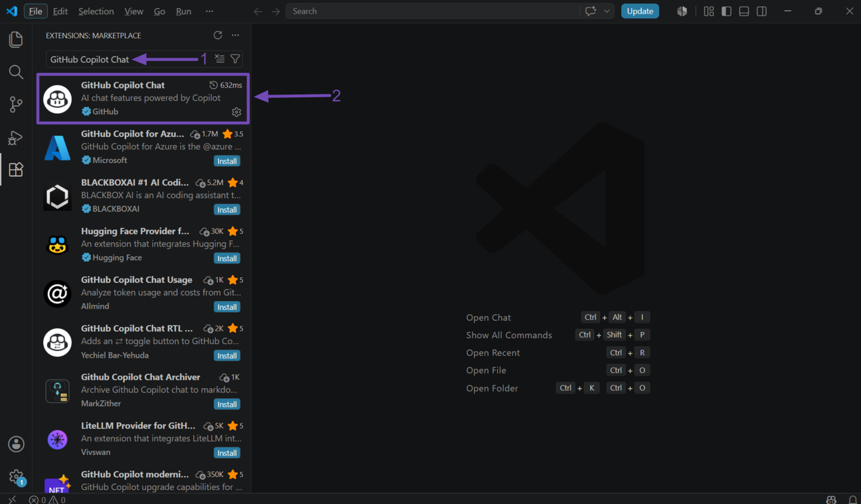This screenshot has height=504, width=861.
Task: Install GitHub Copilot Chat Usage
Action: [x=227, y=307]
